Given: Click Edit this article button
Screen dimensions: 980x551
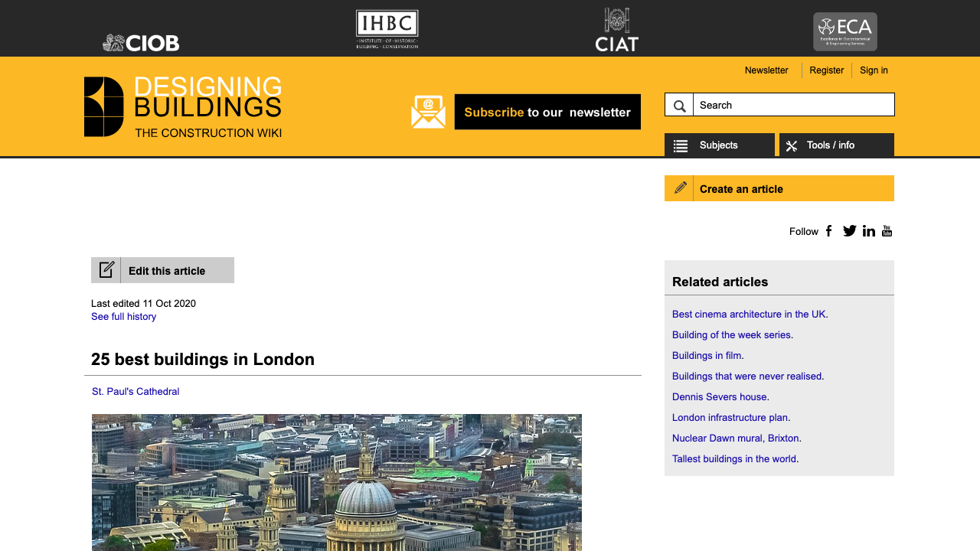Looking at the screenshot, I should pyautogui.click(x=162, y=271).
